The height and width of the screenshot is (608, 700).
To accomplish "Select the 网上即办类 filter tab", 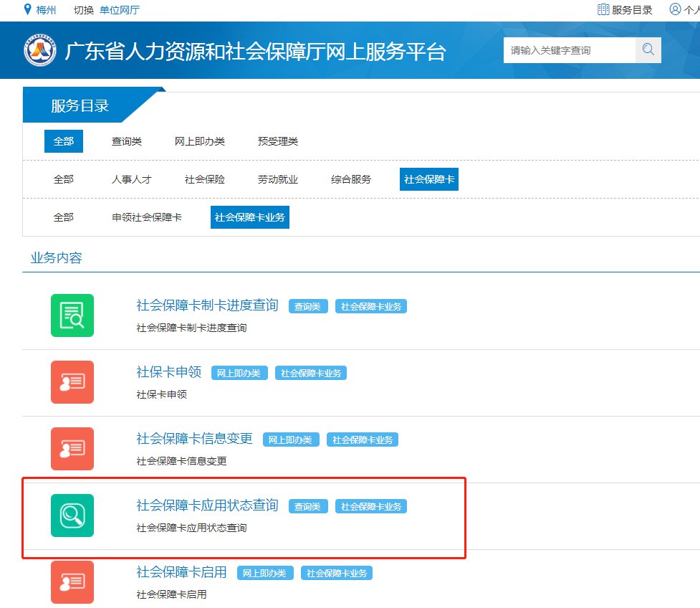I will point(200,141).
